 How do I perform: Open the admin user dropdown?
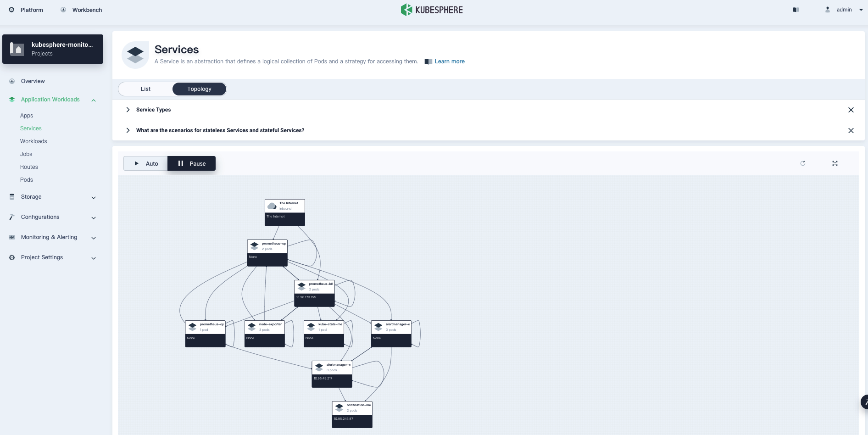844,10
